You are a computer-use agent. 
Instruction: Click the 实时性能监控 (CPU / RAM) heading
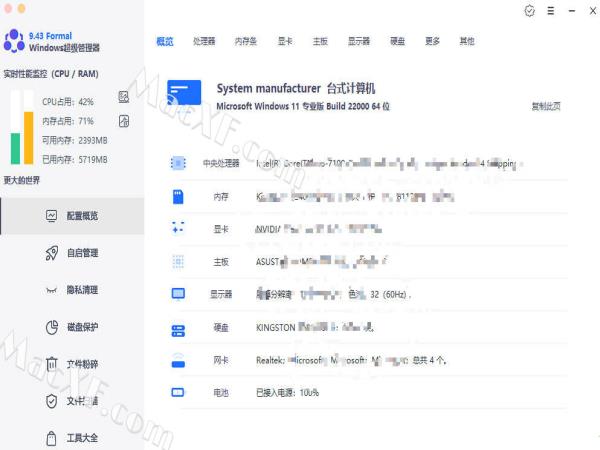coord(51,73)
